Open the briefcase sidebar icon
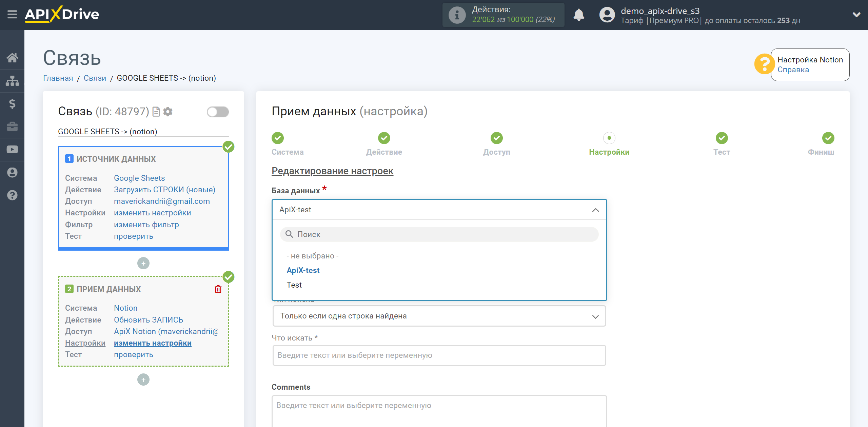This screenshot has height=427, width=868. (12, 127)
